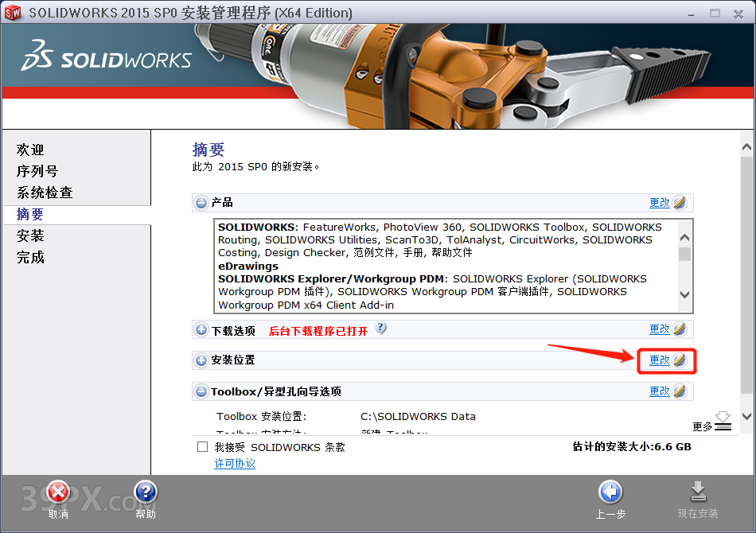The height and width of the screenshot is (533, 756).
Task: Click the pencil icon for Toolbox options
Action: tap(680, 391)
